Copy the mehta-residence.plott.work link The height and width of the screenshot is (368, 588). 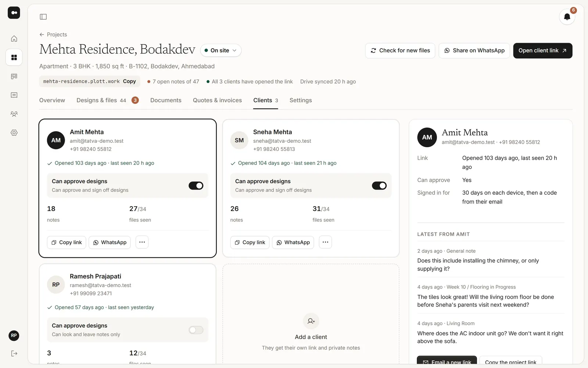tap(129, 81)
